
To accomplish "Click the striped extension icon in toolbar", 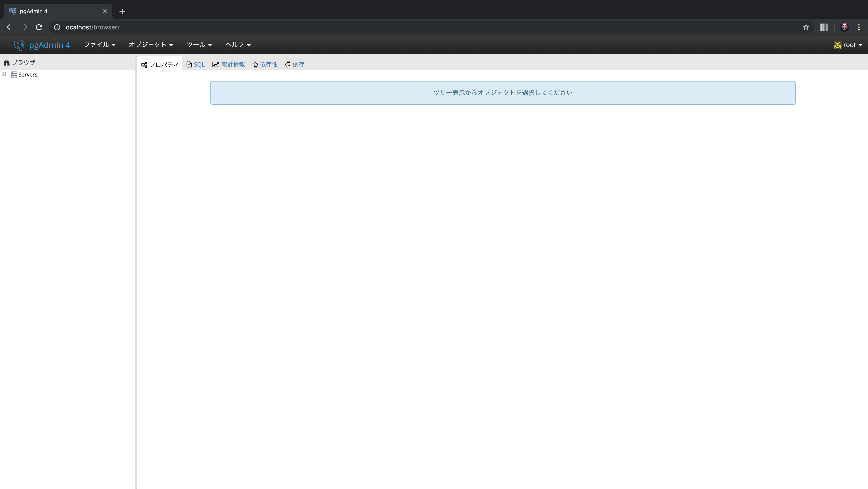I will pos(824,27).
